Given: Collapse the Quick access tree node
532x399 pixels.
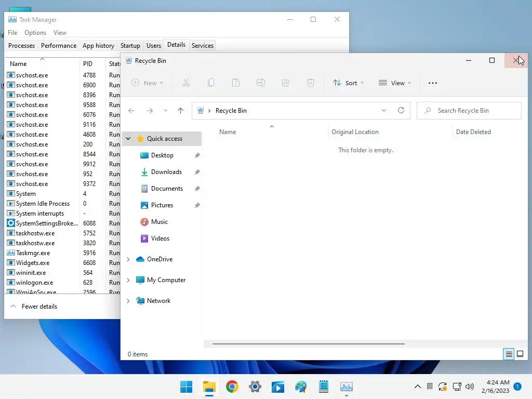Looking at the screenshot, I should point(128,138).
